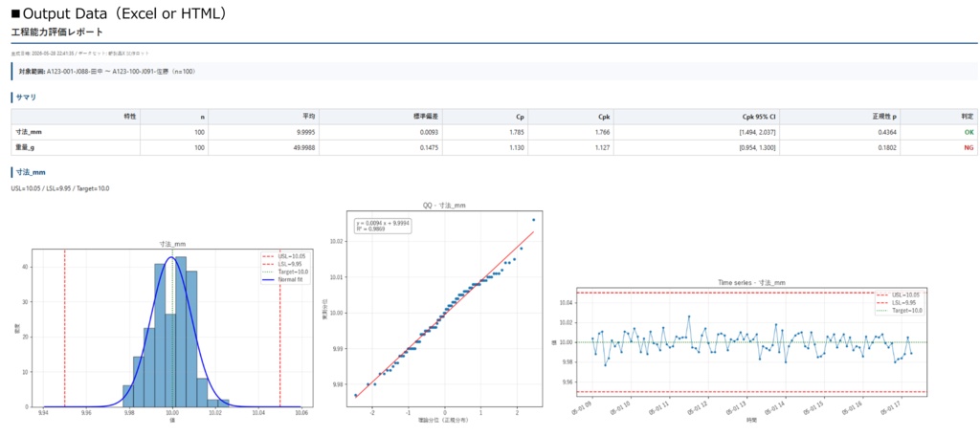
Task: Click the Cpk value 1.127
Action: [x=603, y=147]
